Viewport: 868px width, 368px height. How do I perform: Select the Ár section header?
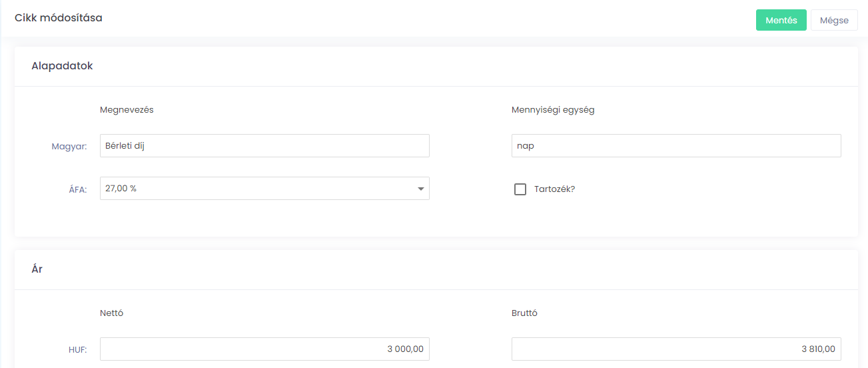click(37, 269)
